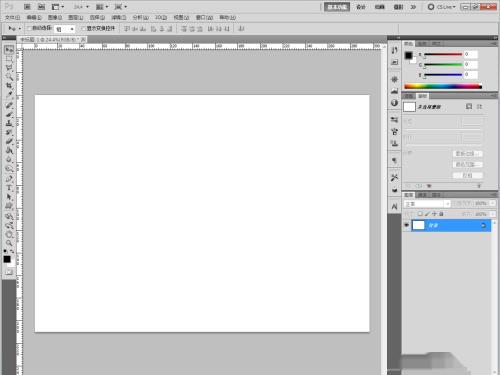
Task: Open the Window menu
Action: pyautogui.click(x=204, y=17)
